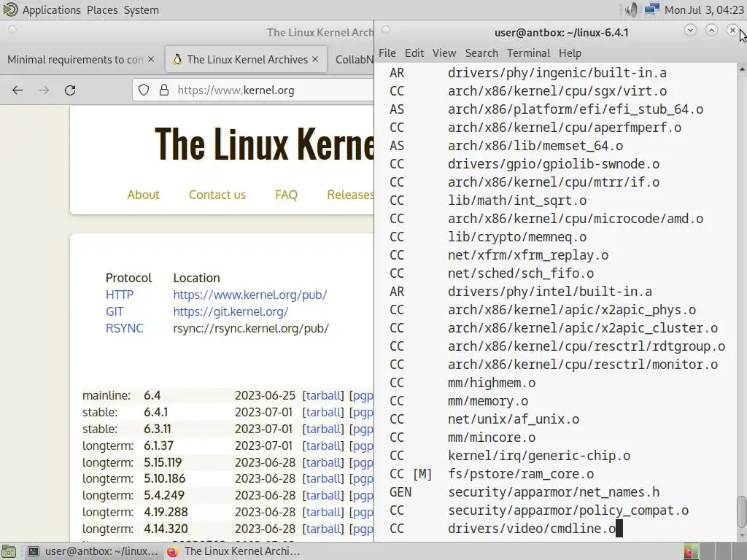The height and width of the screenshot is (560, 747).
Task: Close the Minimal requirements tab
Action: 151,59
